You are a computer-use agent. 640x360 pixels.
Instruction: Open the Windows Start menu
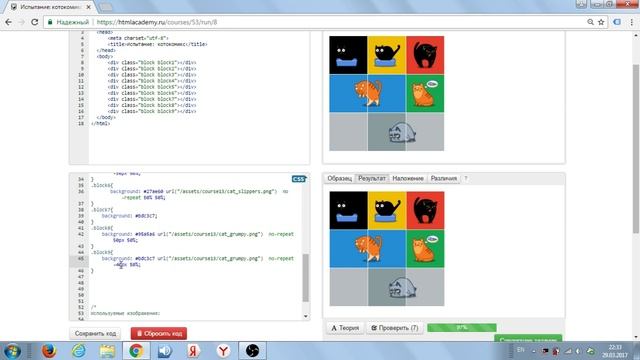click(12, 351)
